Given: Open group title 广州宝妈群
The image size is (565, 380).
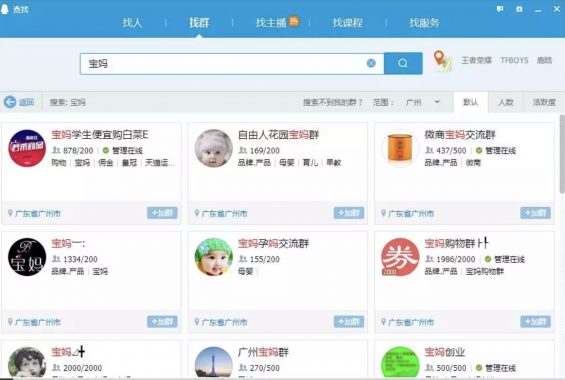Looking at the screenshot, I should [x=263, y=352].
